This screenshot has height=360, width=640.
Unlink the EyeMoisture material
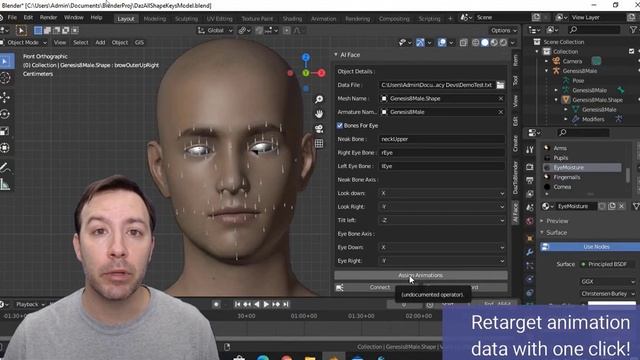[621, 206]
